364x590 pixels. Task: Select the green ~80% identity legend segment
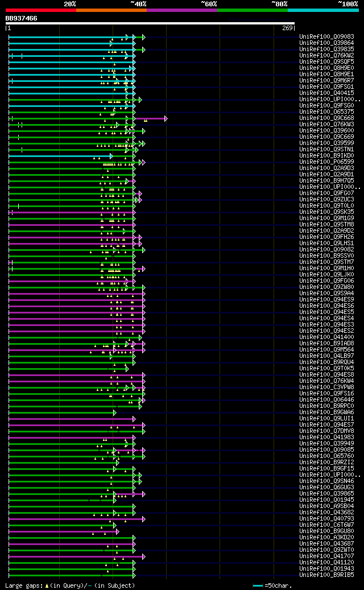point(253,10)
